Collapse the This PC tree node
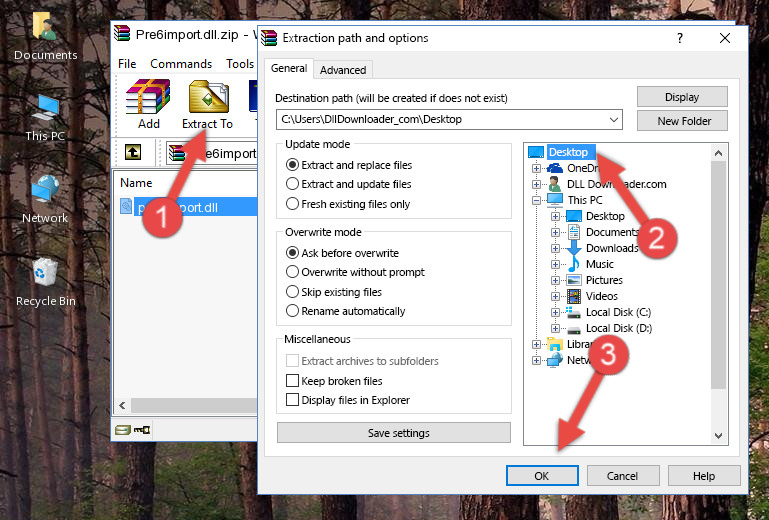The height and width of the screenshot is (520, 769). coord(537,201)
